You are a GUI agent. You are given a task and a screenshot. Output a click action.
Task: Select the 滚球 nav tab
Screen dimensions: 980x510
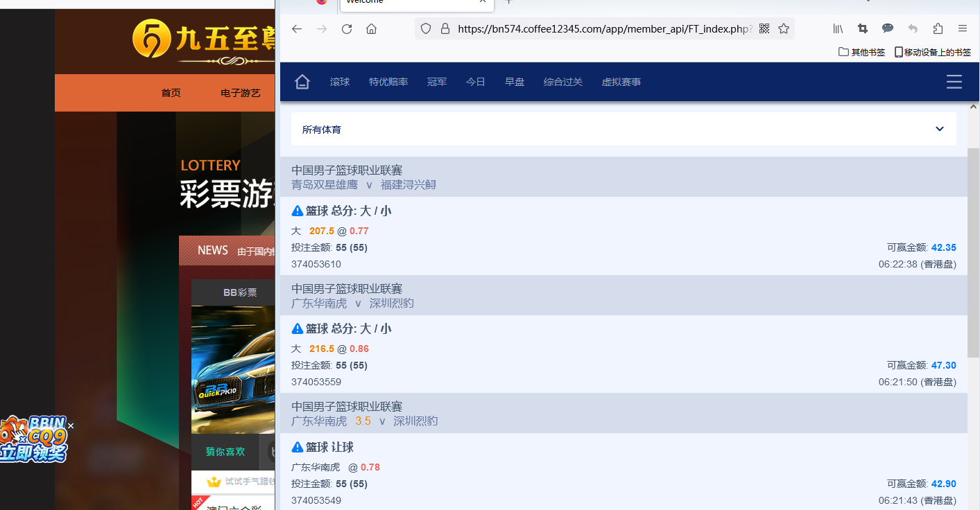coord(340,82)
